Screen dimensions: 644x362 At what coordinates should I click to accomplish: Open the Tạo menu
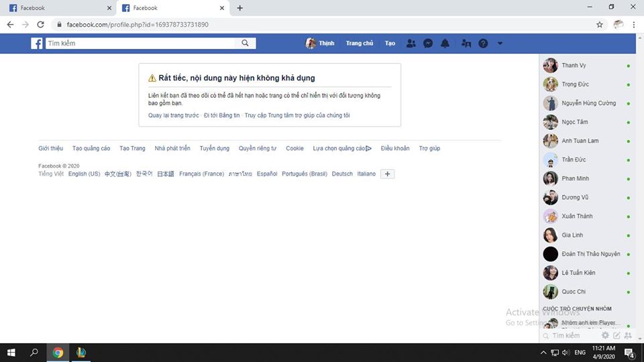tap(390, 43)
